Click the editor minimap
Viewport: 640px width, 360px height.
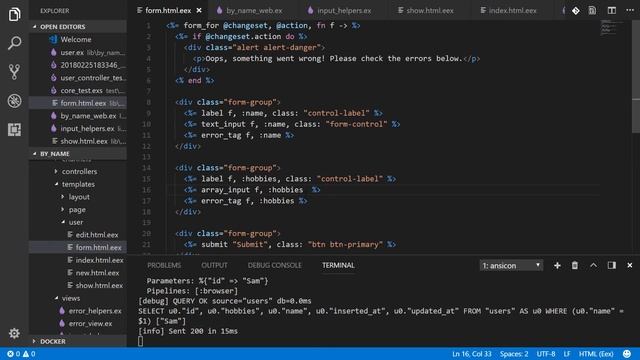(x=610, y=28)
